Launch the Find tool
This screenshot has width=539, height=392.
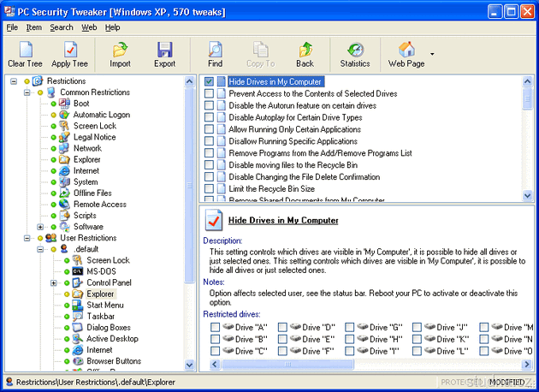215,50
